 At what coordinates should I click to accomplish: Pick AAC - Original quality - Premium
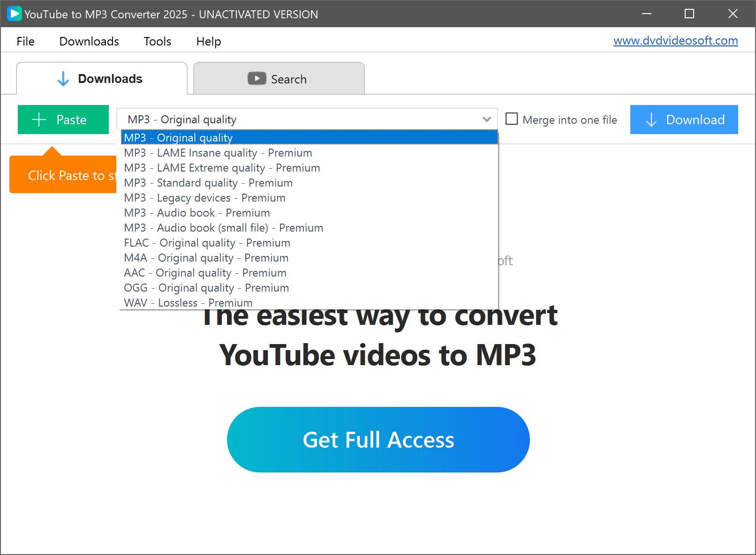click(310, 273)
